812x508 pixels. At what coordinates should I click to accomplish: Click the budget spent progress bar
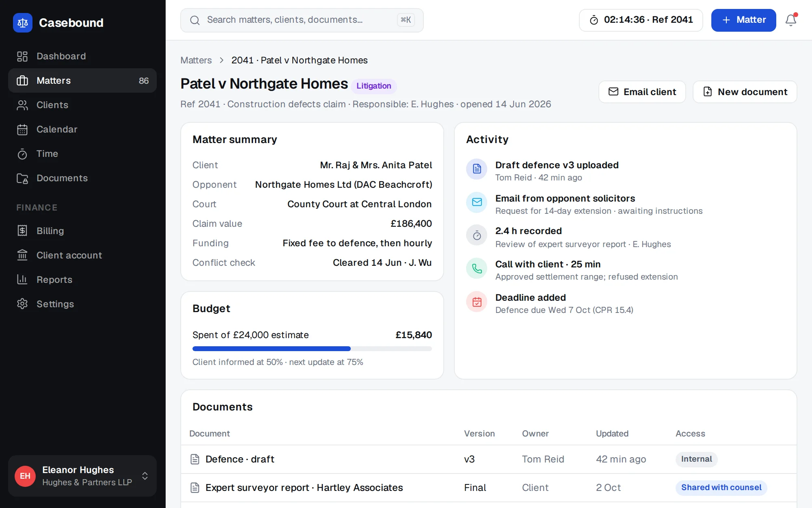coord(312,349)
